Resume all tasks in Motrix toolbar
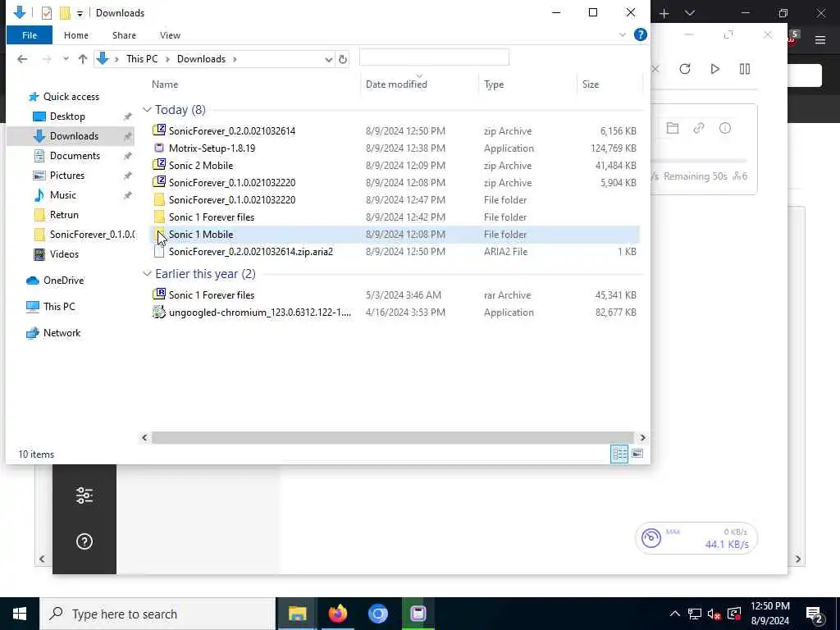 click(x=714, y=69)
